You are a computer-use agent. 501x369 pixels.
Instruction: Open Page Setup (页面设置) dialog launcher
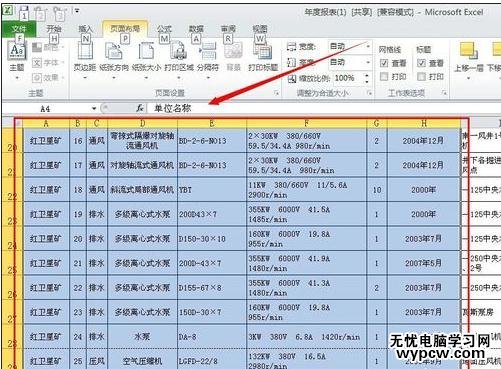[x=276, y=93]
